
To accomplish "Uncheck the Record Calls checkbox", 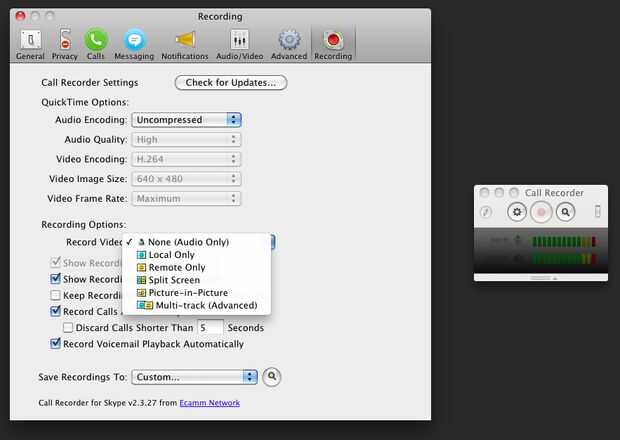I will pos(55,311).
